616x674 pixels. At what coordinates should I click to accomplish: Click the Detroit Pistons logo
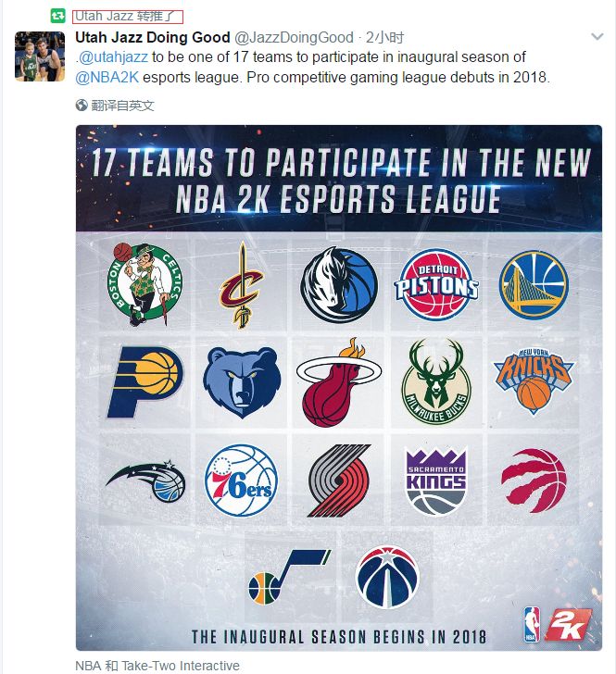[x=436, y=284]
